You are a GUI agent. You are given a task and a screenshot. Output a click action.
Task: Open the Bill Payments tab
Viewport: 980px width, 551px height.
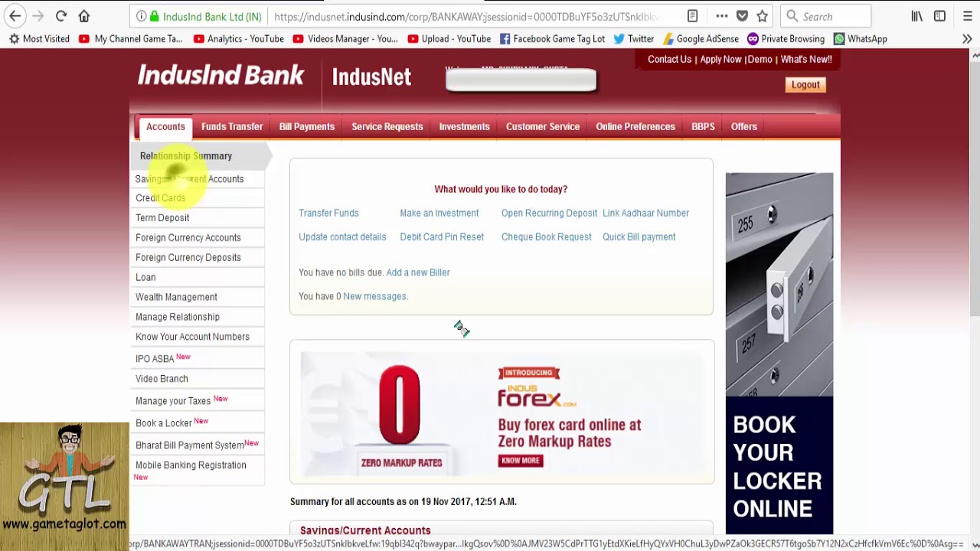307,127
